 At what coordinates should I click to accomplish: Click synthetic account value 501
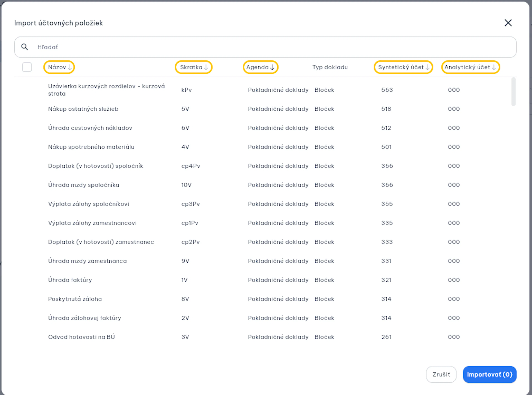coord(386,147)
